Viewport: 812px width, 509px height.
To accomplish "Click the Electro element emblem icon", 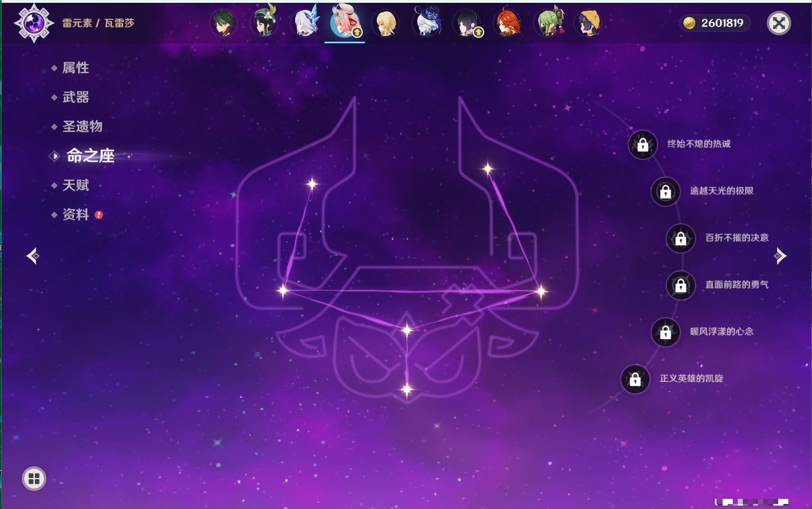I will click(x=34, y=23).
